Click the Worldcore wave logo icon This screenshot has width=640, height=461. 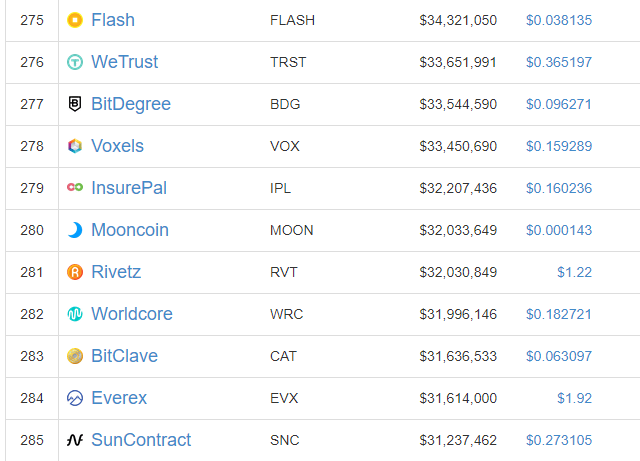(75, 314)
